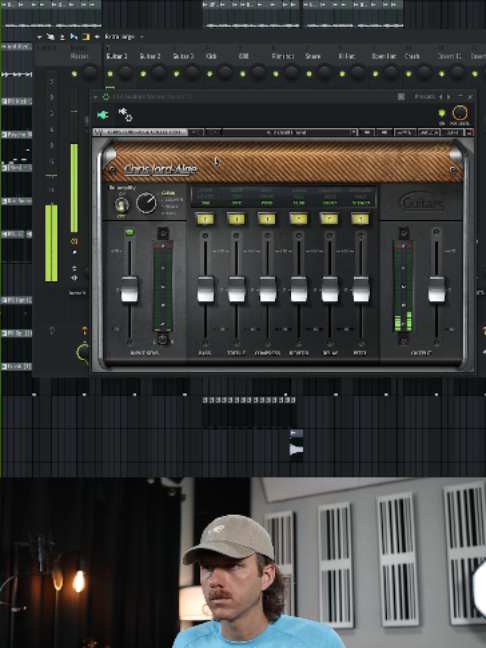Screen dimensions: 486x648
Task: Click the Treble fader handle
Action: (236, 289)
